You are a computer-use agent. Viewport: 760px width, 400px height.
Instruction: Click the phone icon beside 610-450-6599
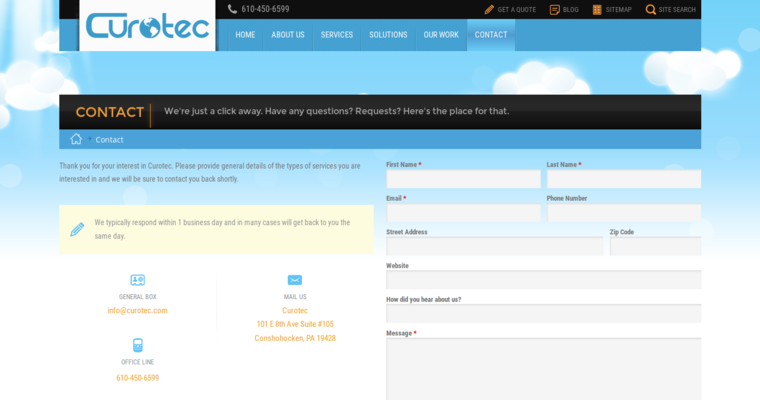232,9
